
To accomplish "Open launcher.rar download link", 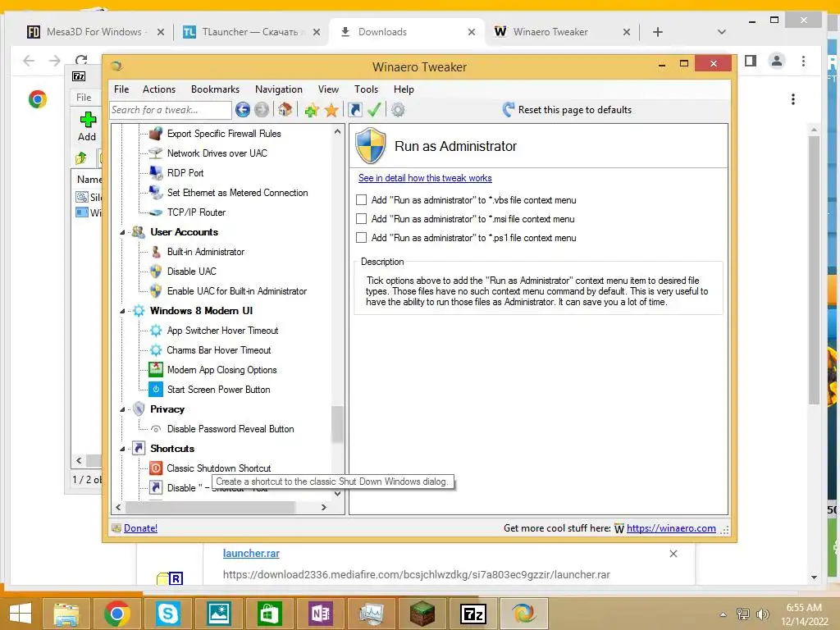I will tap(251, 554).
